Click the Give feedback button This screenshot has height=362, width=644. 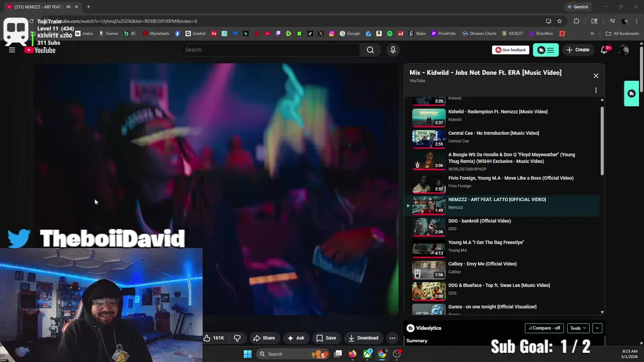coord(511,50)
